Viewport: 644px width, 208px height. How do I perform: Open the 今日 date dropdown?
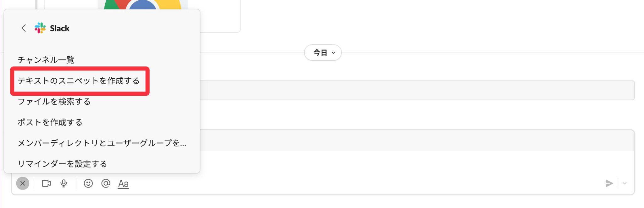click(x=323, y=53)
